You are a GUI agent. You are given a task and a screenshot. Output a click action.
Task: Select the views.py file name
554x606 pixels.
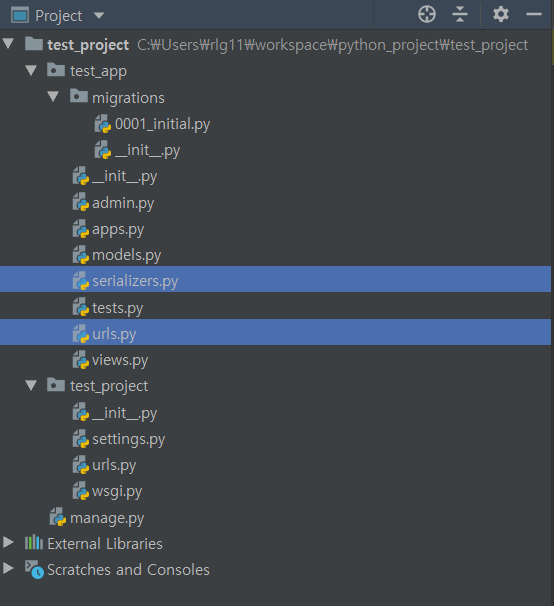click(x=120, y=361)
